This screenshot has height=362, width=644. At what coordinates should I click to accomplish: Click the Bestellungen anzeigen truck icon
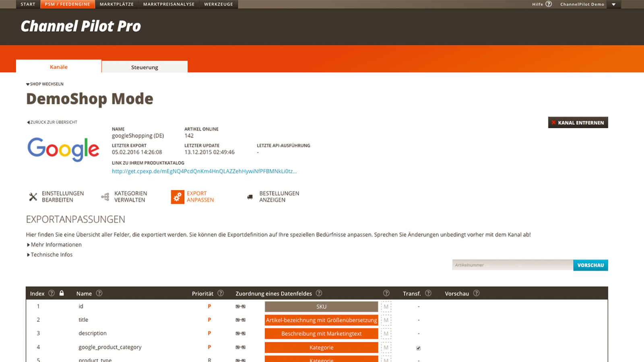click(250, 197)
